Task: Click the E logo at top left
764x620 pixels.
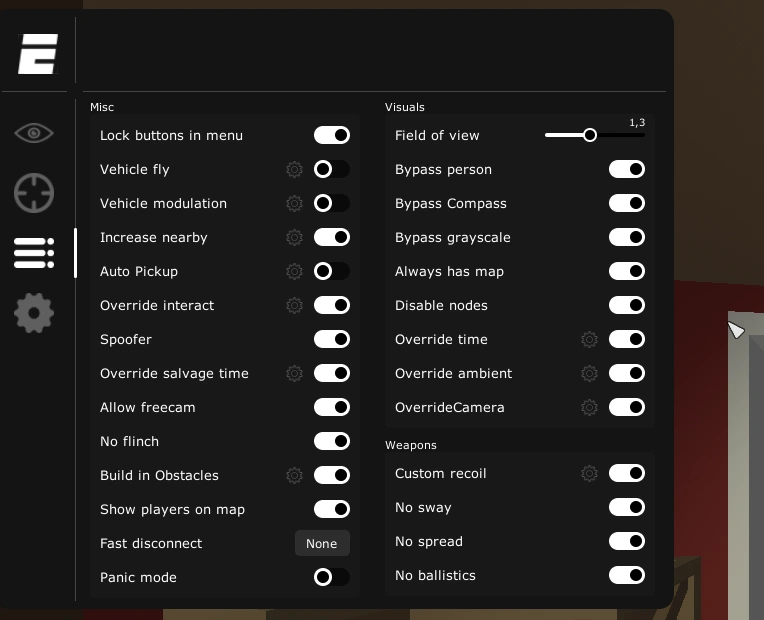Action: click(x=38, y=54)
